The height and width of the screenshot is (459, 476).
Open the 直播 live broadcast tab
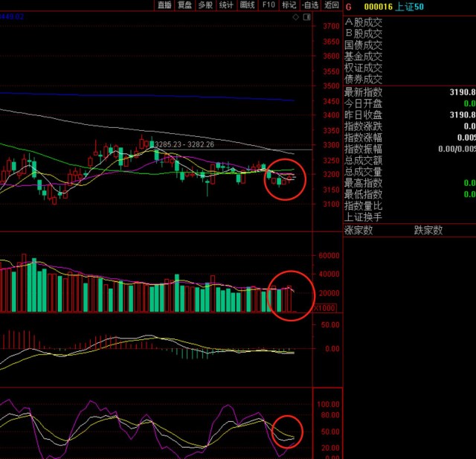point(164,5)
